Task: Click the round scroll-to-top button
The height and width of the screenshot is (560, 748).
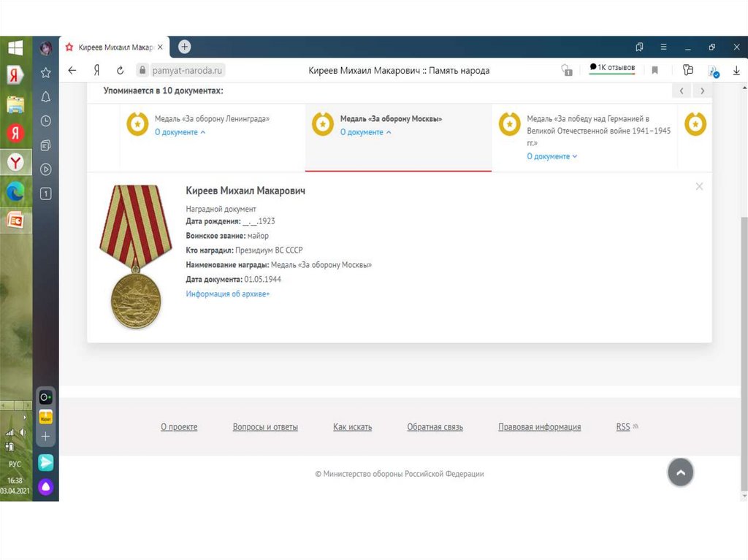Action: click(681, 472)
